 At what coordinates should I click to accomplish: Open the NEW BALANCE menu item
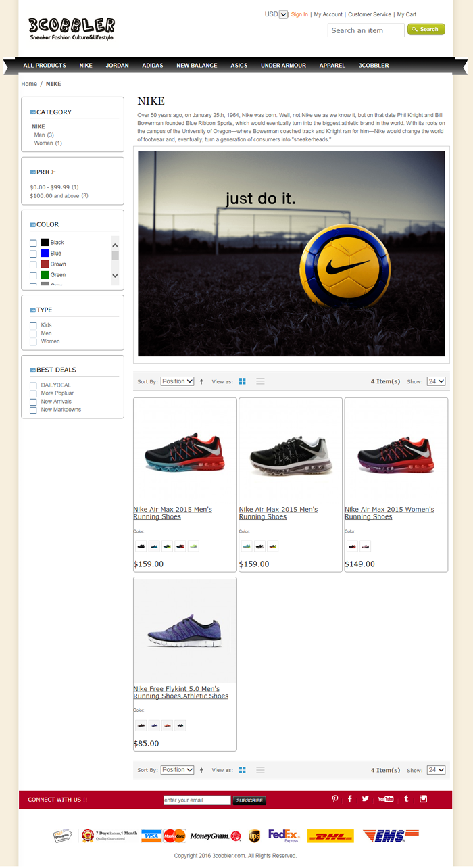197,66
